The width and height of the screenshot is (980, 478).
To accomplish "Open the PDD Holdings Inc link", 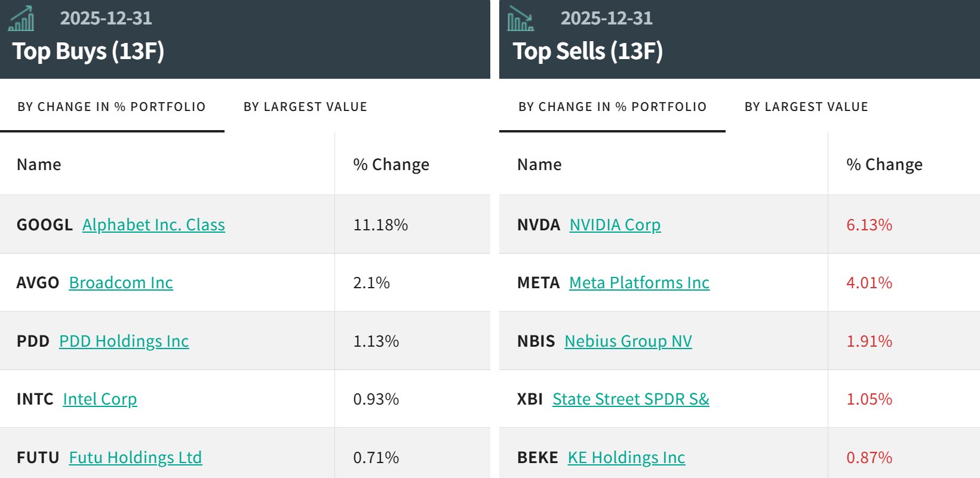I will 124,341.
